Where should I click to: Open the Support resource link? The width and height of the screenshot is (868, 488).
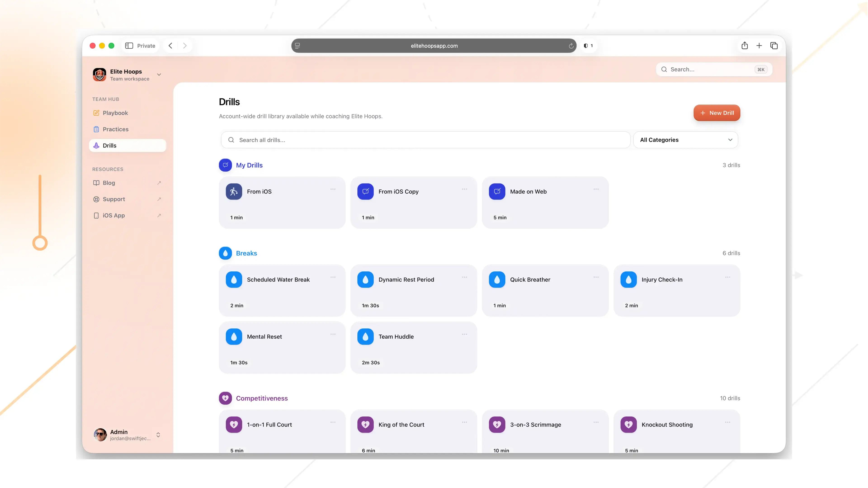(x=127, y=199)
